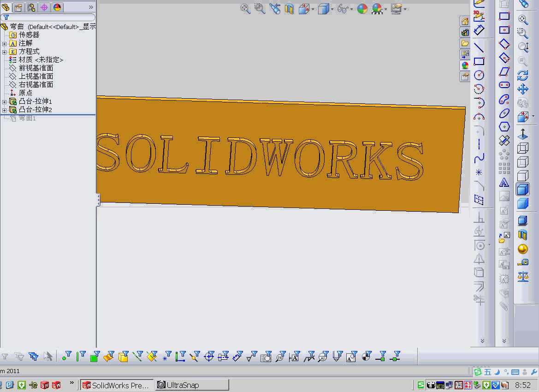
Task: Switch to Hidden Lines Removed display
Action: (x=523, y=175)
